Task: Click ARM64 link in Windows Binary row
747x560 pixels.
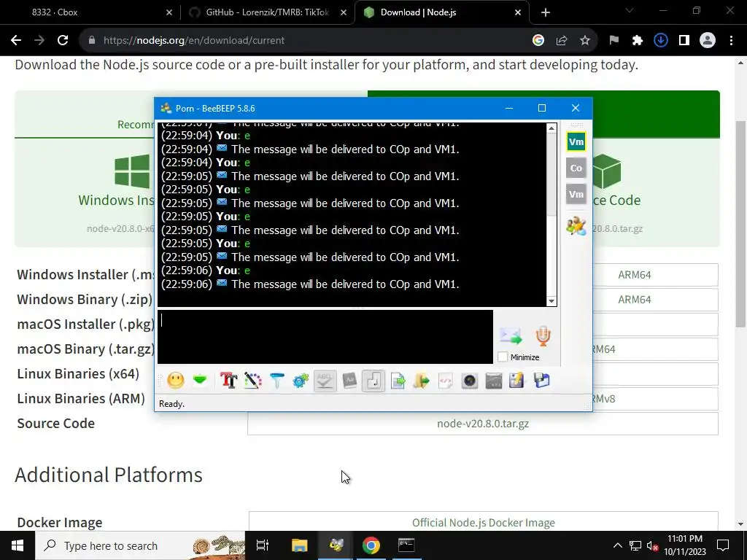Action: [x=634, y=300]
